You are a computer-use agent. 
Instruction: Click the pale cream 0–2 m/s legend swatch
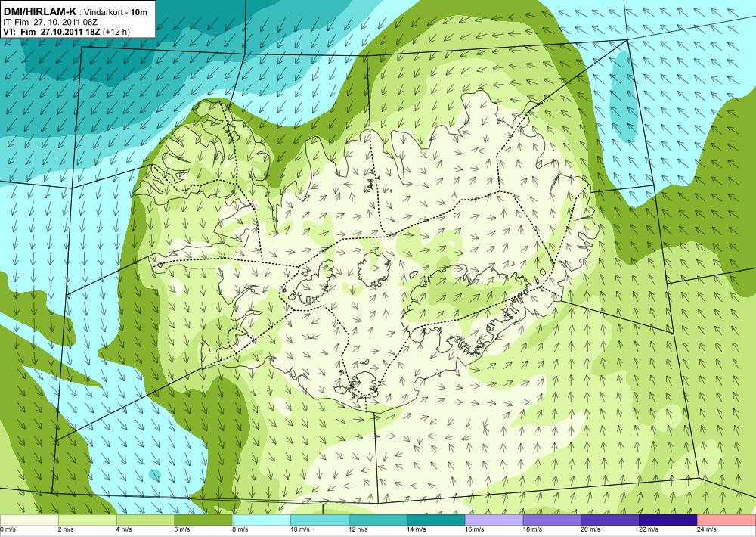click(x=29, y=520)
